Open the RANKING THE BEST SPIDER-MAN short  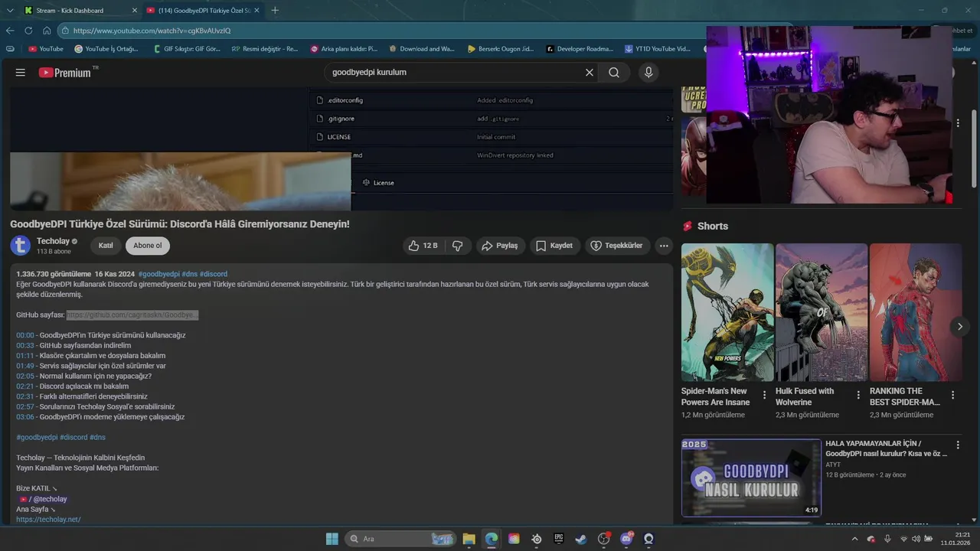point(916,312)
